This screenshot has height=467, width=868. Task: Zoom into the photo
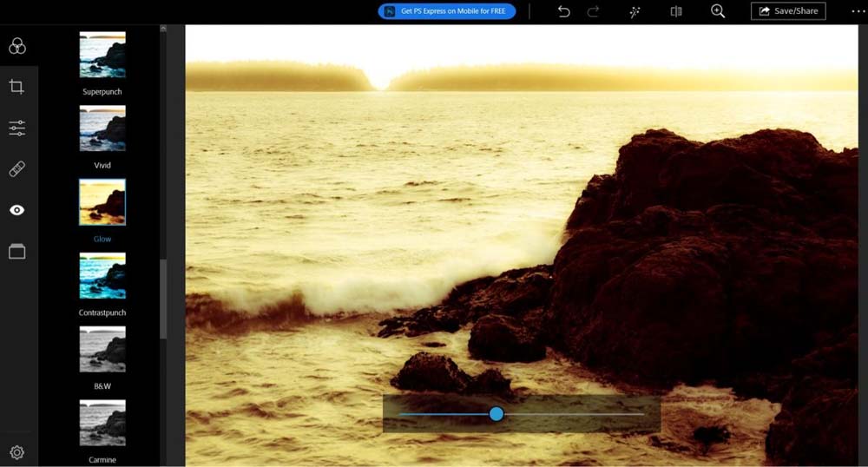718,11
